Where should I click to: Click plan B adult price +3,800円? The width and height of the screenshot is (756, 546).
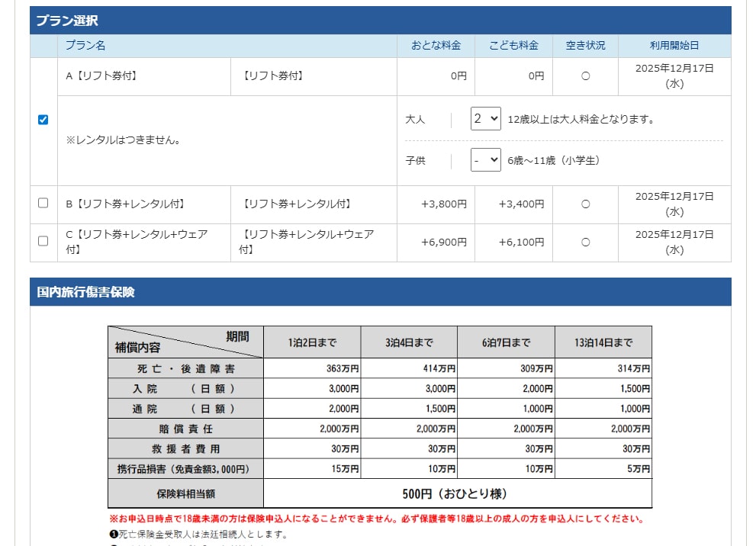pyautogui.click(x=443, y=204)
